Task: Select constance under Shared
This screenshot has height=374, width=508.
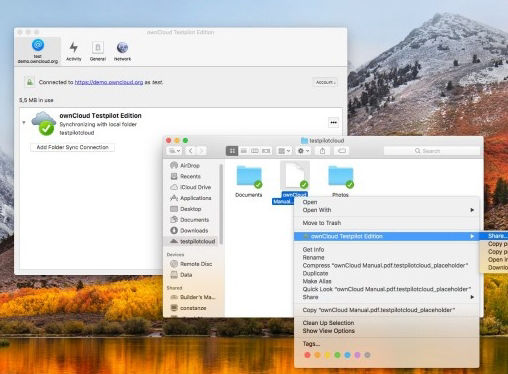Action: tap(192, 308)
